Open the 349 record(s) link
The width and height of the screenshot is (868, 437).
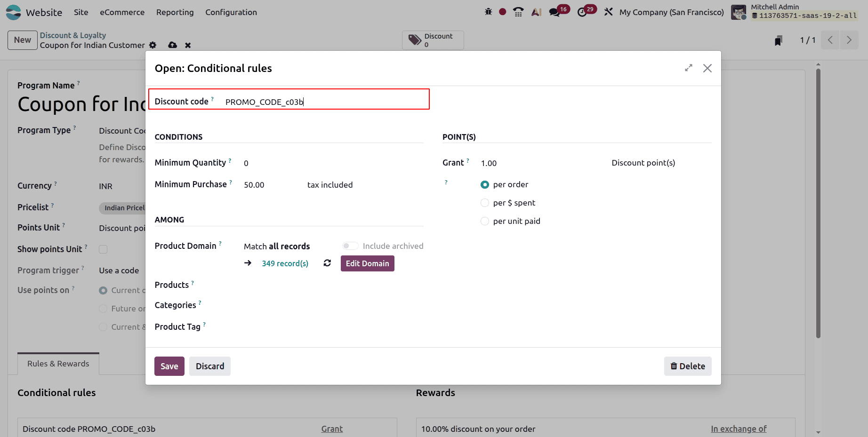click(285, 263)
